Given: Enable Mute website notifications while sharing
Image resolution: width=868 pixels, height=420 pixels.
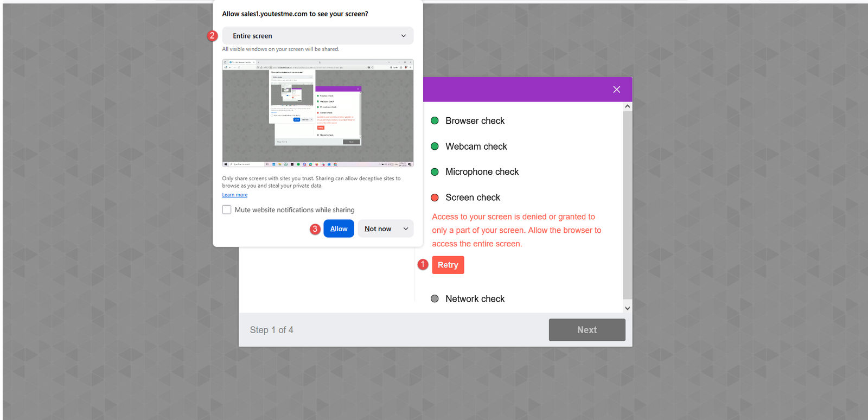Looking at the screenshot, I should coord(227,209).
